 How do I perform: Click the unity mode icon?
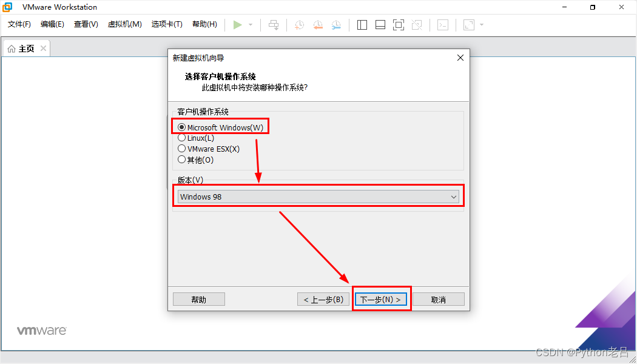click(417, 25)
